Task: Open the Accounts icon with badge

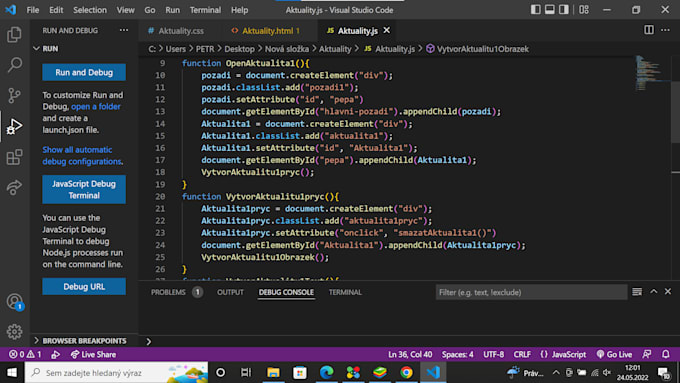Action: pyautogui.click(x=14, y=301)
